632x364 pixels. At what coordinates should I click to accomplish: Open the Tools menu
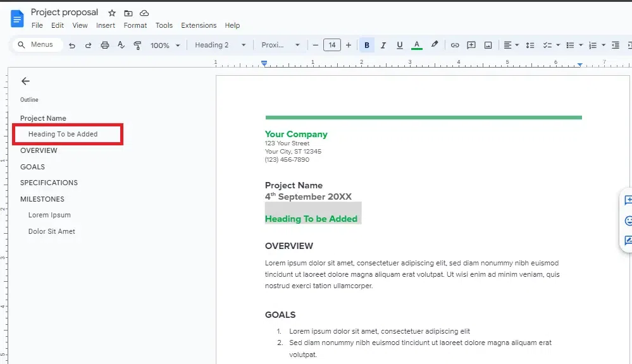164,25
